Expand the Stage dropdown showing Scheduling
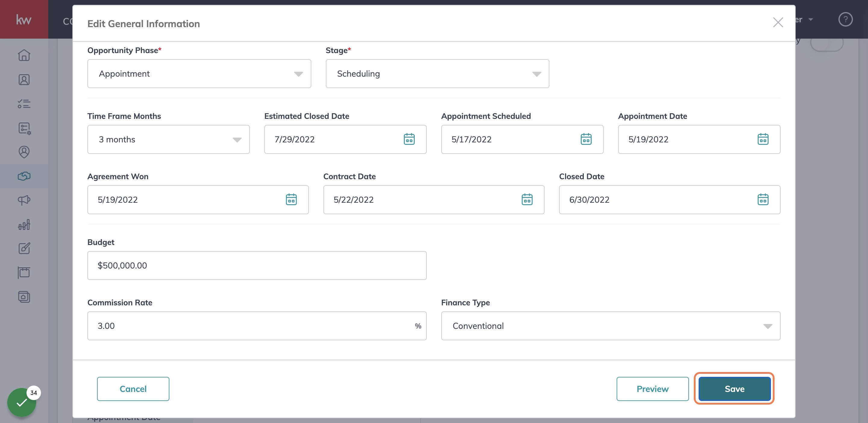This screenshot has width=868, height=423. 437,74
